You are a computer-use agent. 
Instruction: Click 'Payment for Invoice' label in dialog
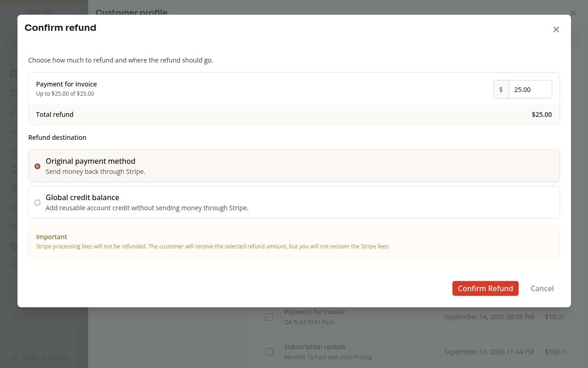pos(66,84)
